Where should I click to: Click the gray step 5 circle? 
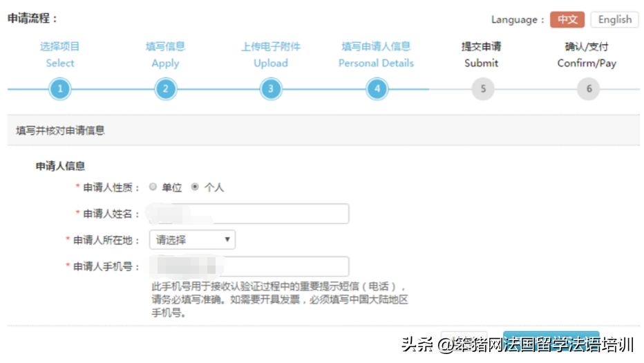(x=482, y=89)
